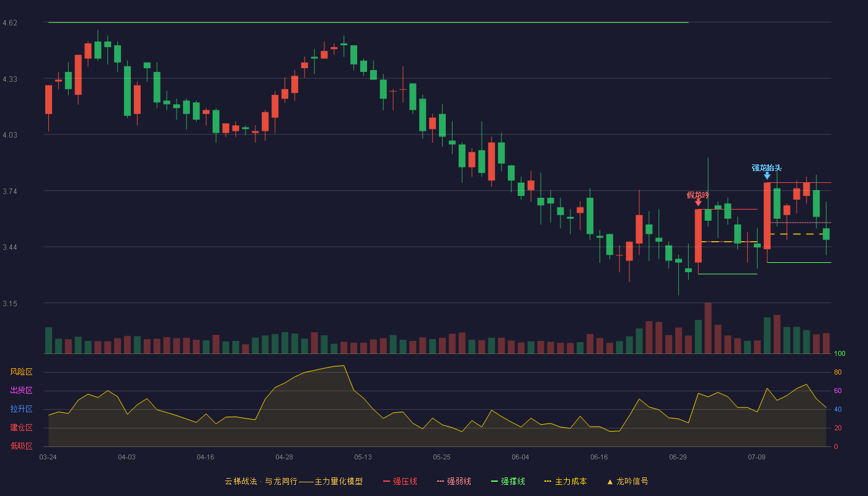Click the 风险区 zone label
The image size is (868, 496).
point(21,372)
